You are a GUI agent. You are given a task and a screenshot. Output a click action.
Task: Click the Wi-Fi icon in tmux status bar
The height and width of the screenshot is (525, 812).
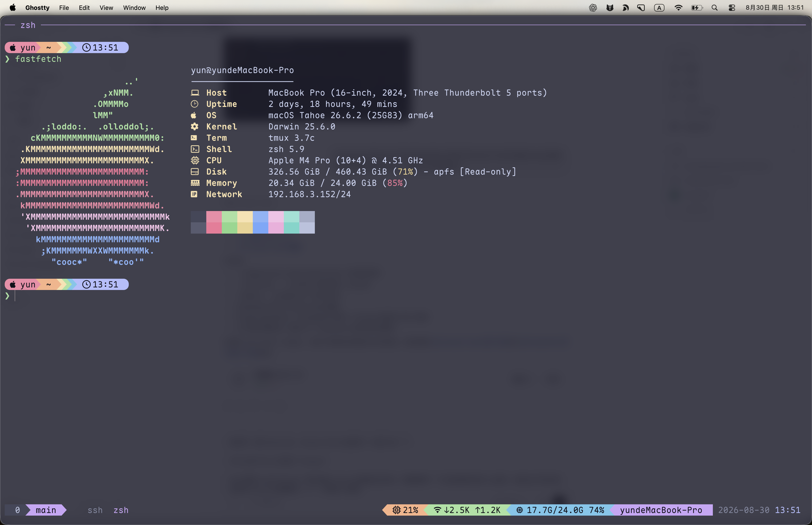coord(437,510)
